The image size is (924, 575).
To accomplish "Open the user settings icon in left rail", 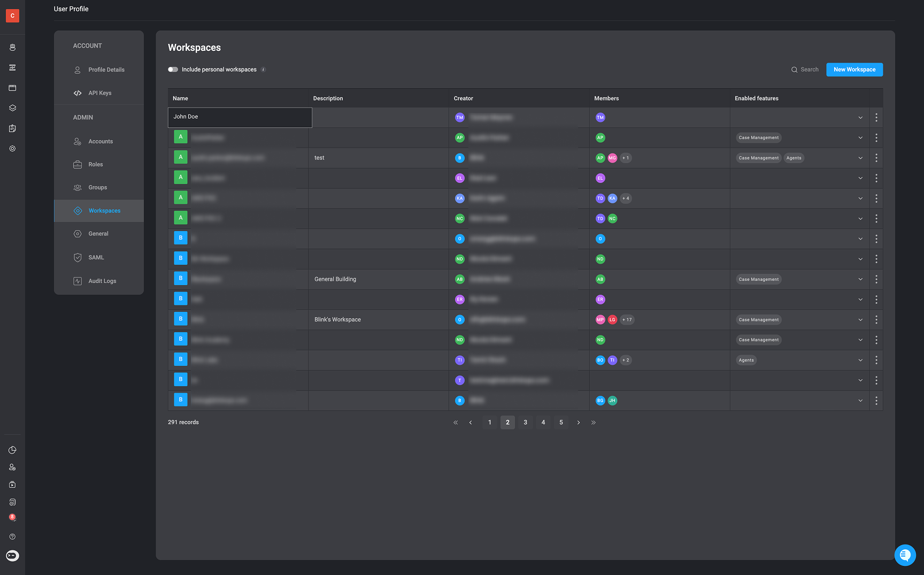I will tap(12, 467).
